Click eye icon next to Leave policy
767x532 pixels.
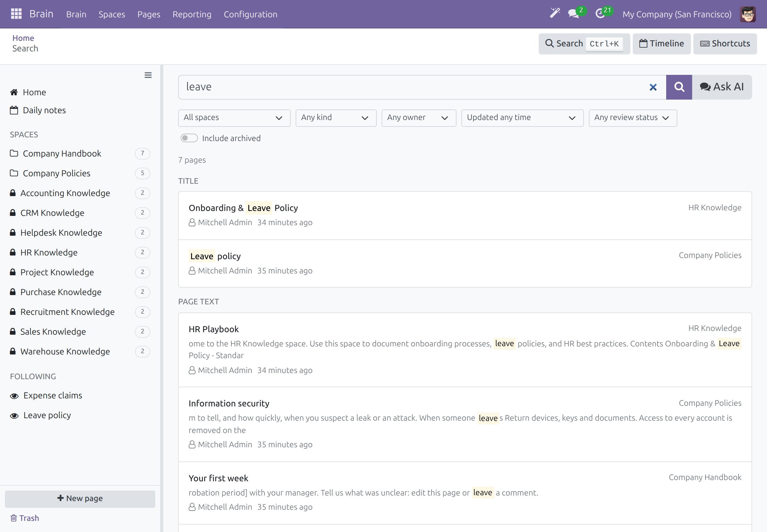pyautogui.click(x=14, y=415)
